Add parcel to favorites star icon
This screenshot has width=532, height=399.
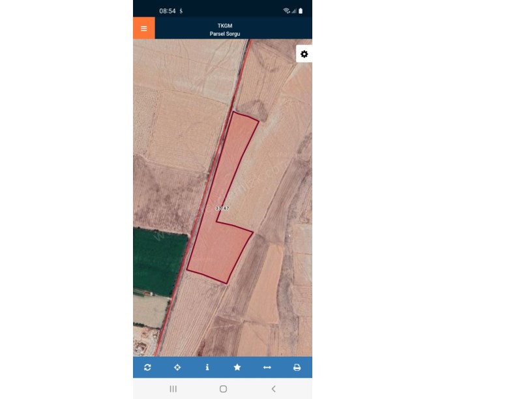(x=237, y=368)
